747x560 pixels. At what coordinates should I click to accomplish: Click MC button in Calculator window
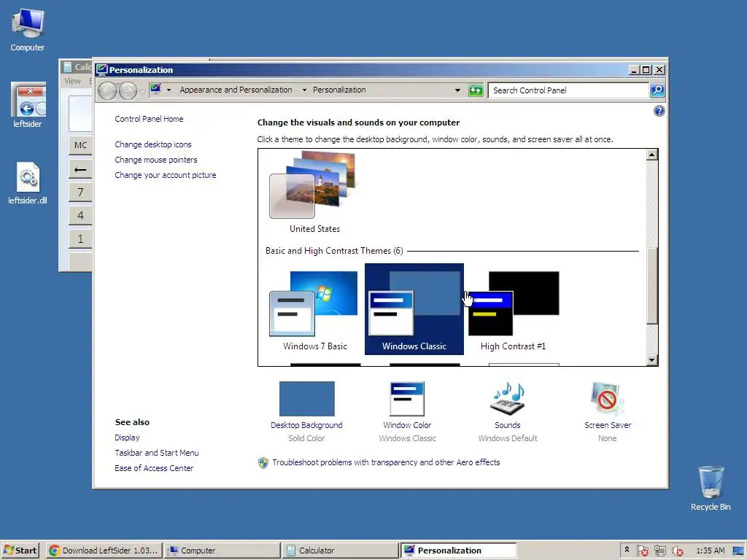[80, 145]
